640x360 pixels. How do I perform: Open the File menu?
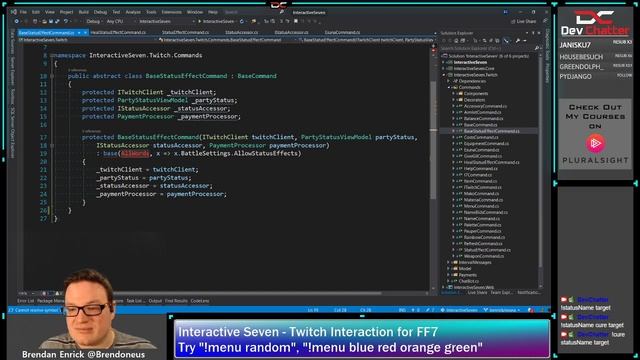click(x=23, y=12)
